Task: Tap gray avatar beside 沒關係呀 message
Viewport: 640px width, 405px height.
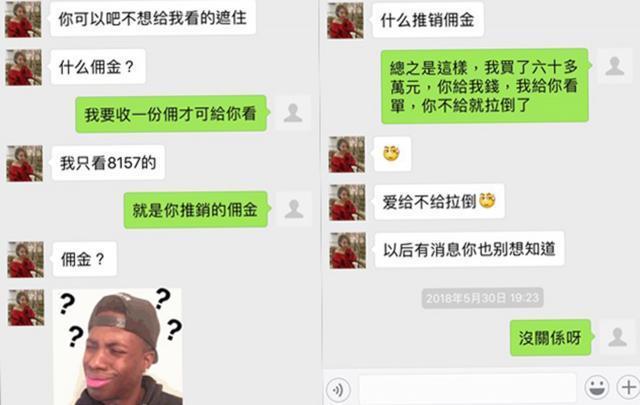Action: (617, 337)
